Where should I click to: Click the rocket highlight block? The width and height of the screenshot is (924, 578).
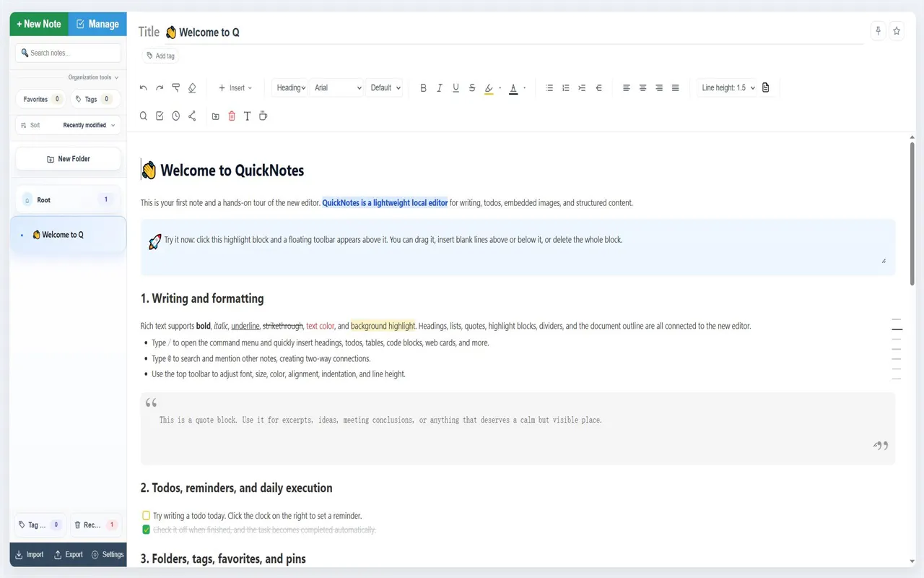[x=518, y=247]
